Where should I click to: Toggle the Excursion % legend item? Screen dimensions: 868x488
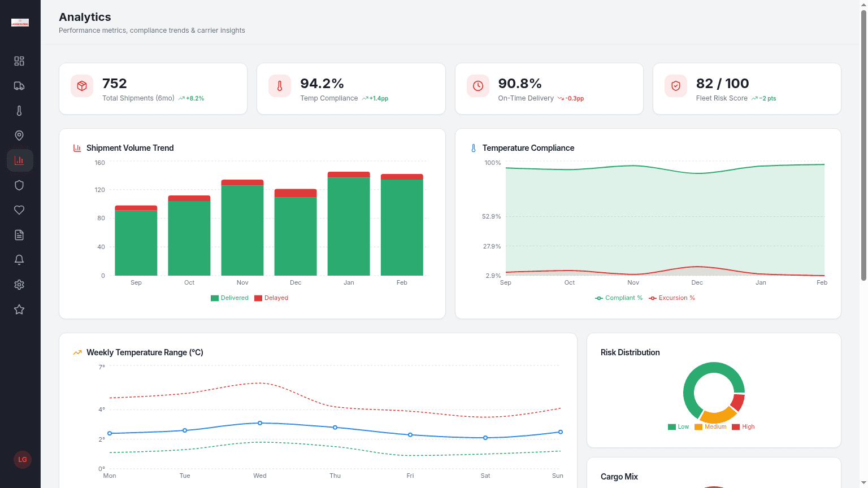click(x=672, y=298)
